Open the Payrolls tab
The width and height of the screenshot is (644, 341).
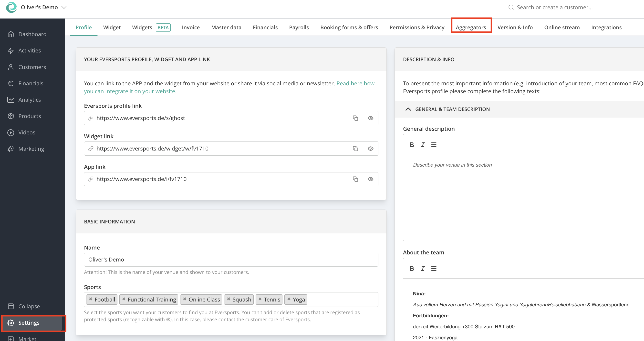pos(299,27)
